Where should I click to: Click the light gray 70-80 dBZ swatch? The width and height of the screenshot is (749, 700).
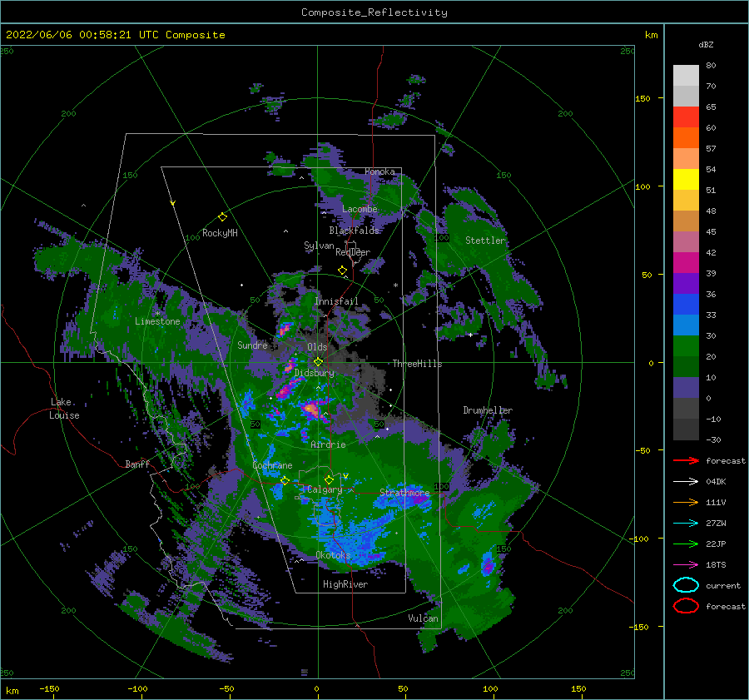pos(686,75)
